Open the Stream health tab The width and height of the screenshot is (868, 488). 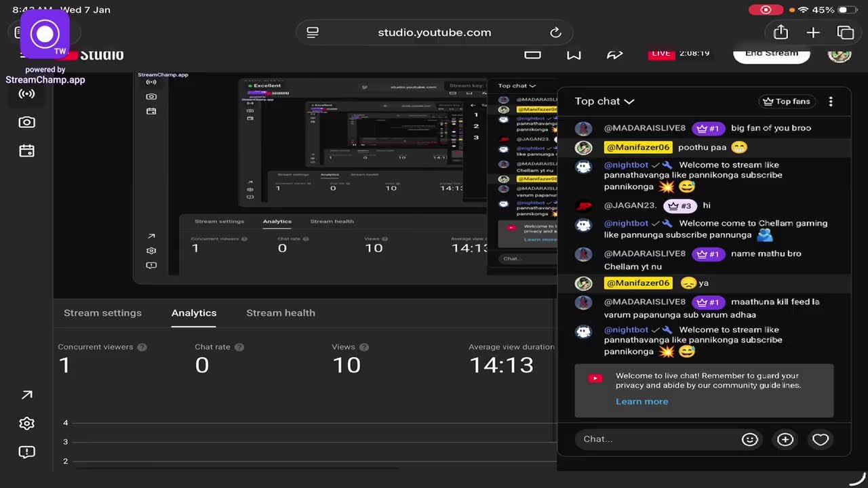pyautogui.click(x=281, y=313)
